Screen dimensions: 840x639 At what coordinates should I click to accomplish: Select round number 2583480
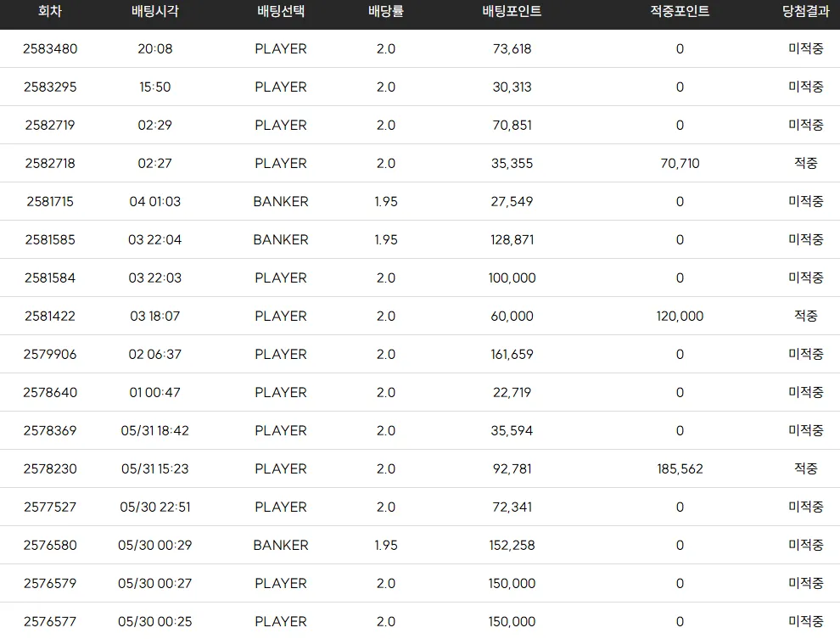pyautogui.click(x=50, y=48)
